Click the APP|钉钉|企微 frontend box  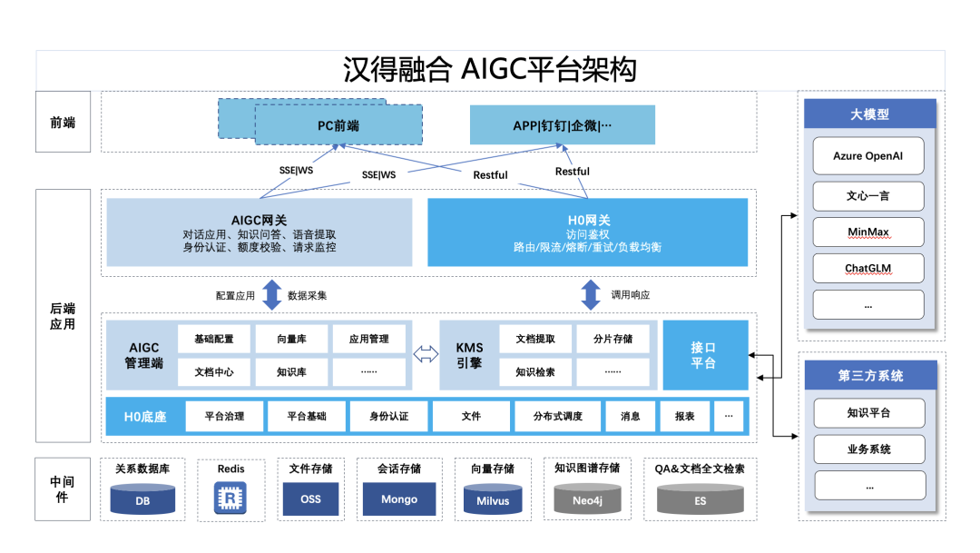click(x=562, y=125)
